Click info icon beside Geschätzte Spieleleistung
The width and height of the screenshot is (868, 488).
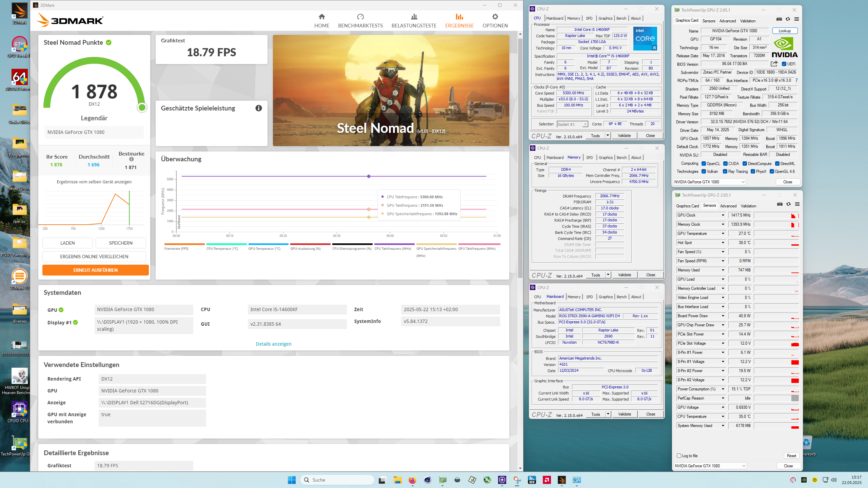pyautogui.click(x=259, y=108)
